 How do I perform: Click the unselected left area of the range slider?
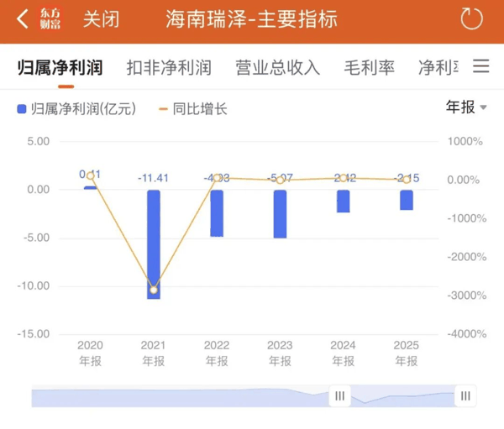click(180, 396)
